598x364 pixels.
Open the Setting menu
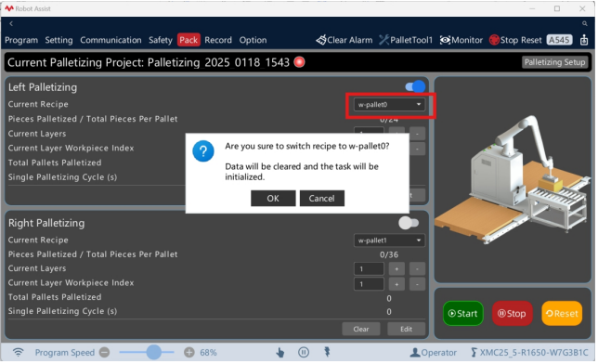click(58, 40)
